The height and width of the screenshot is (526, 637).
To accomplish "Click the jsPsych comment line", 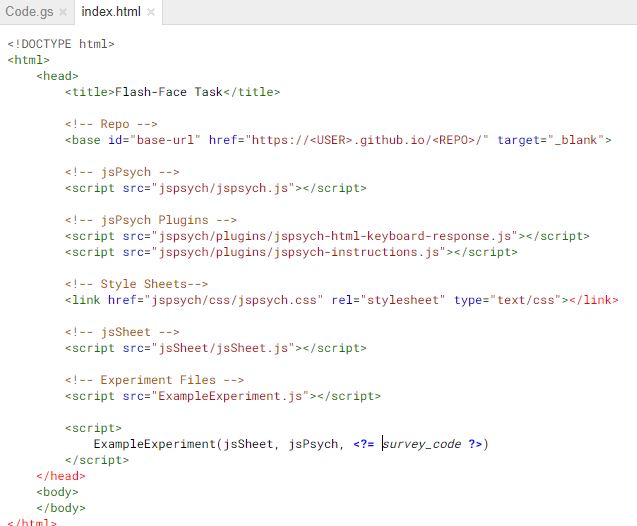I will pos(122,172).
